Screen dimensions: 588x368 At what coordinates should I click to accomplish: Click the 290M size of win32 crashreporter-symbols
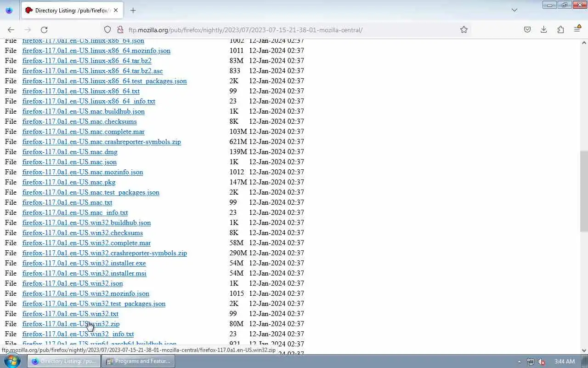pyautogui.click(x=238, y=253)
